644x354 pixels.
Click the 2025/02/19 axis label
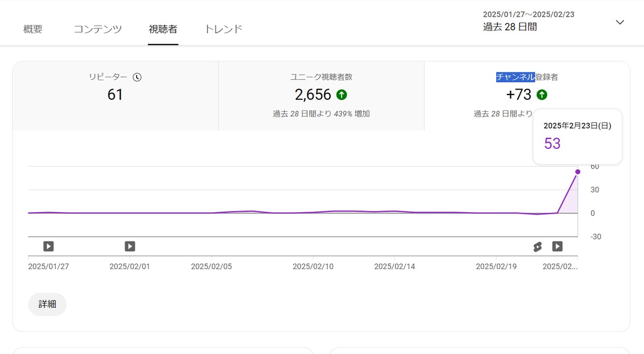click(x=496, y=266)
